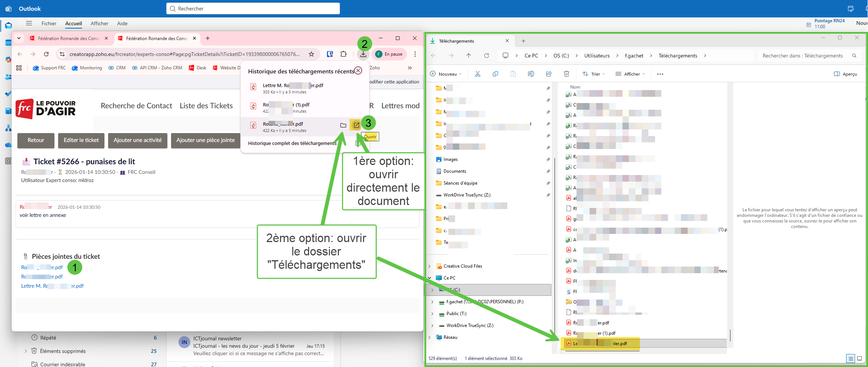This screenshot has width=868, height=367.
Task: Switch to large icons view in status bar
Action: (x=859, y=358)
